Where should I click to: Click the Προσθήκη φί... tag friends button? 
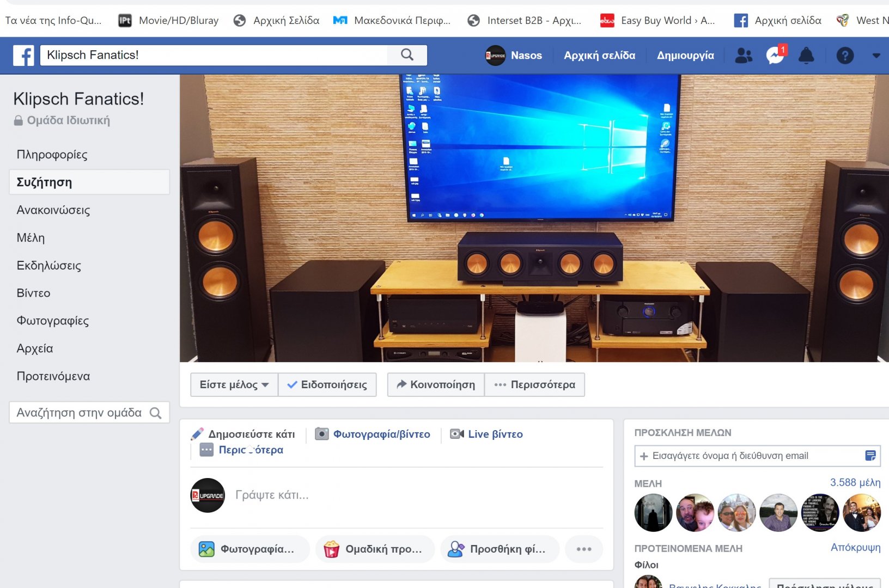500,549
